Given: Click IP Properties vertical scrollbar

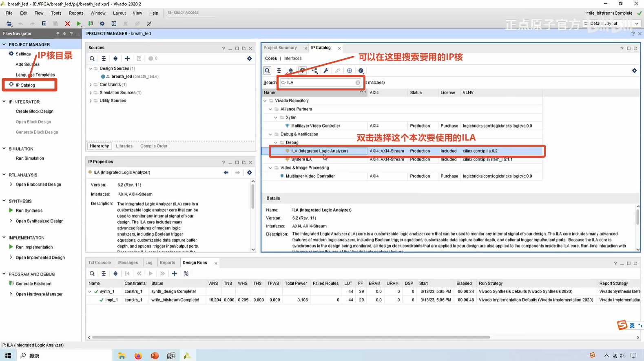Looking at the screenshot, I should tap(253, 196).
